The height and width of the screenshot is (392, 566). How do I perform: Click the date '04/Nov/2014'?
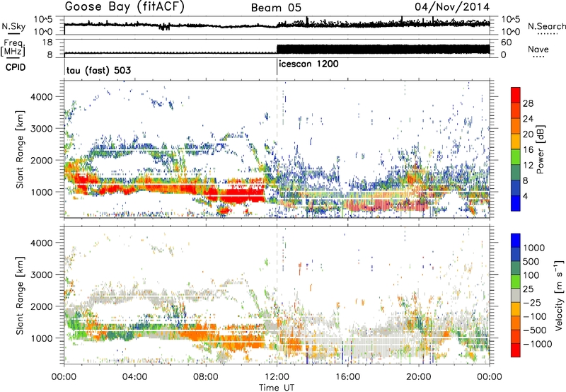tap(452, 7)
